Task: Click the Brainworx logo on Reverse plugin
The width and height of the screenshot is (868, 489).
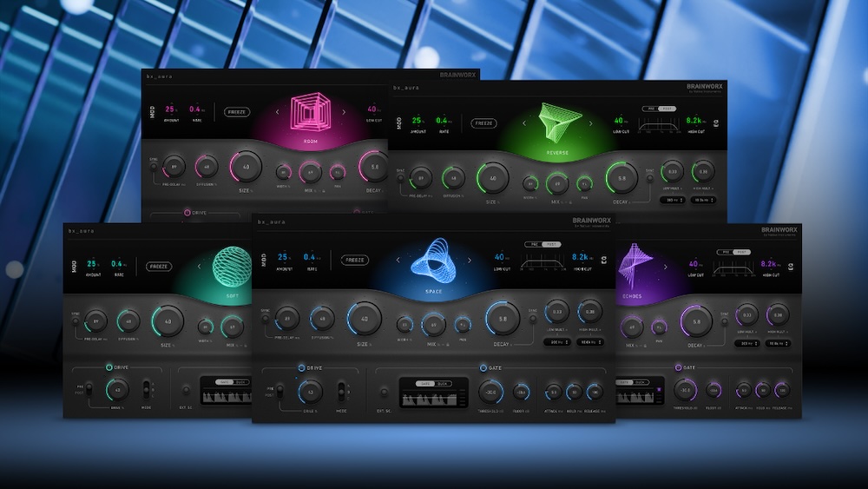Action: coord(705,88)
